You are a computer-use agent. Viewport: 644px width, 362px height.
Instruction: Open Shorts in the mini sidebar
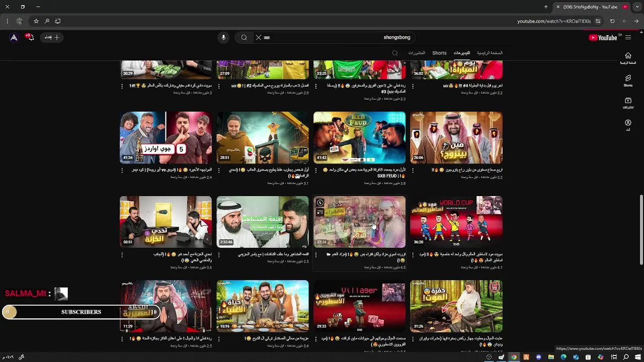tap(628, 80)
